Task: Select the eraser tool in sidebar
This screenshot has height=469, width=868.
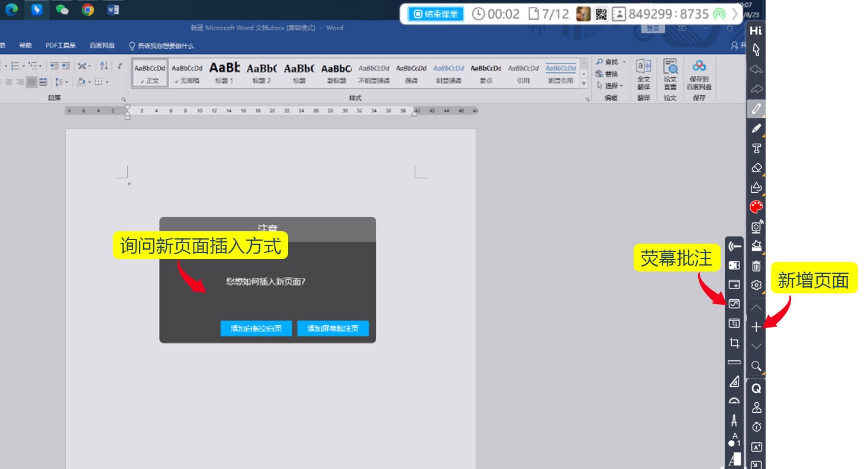Action: click(756, 168)
